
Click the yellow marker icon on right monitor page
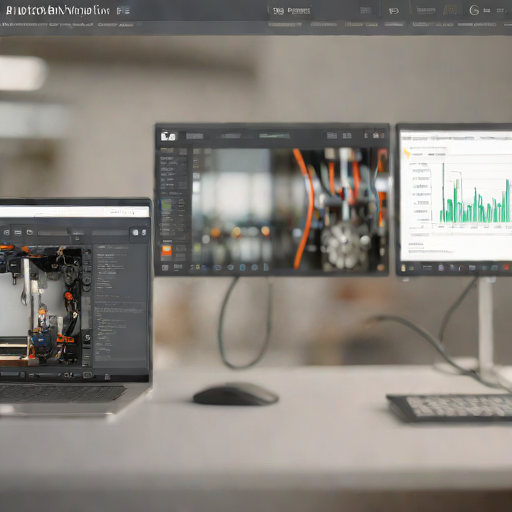[x=407, y=154]
